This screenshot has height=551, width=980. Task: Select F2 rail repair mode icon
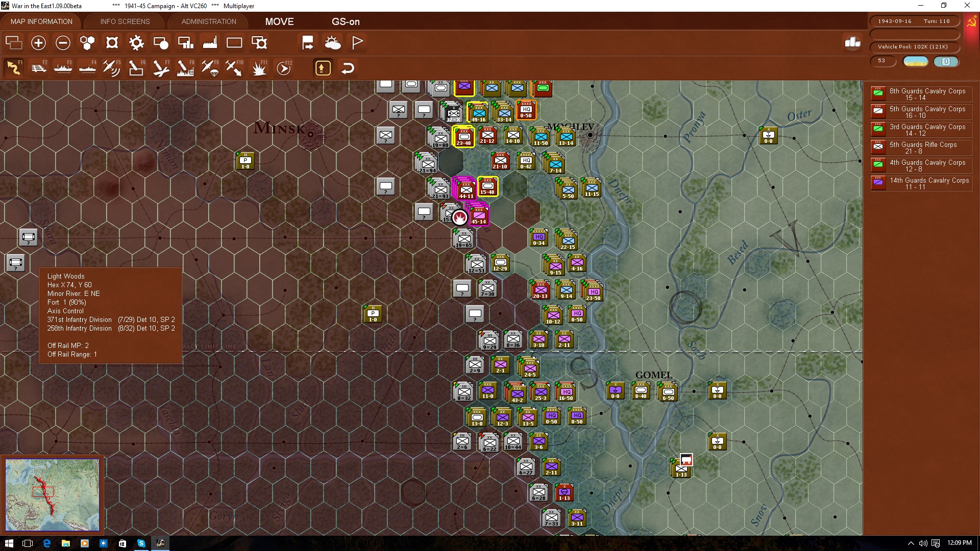(x=39, y=68)
